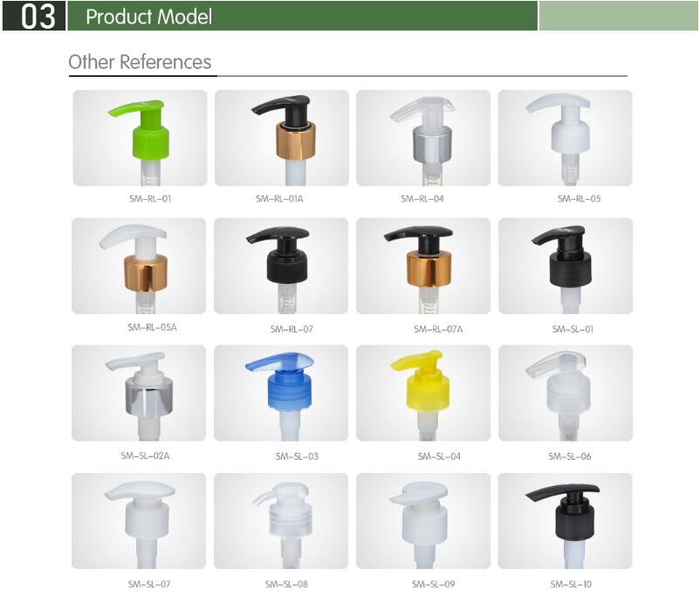This screenshot has height=603, width=700.
Task: Open the transparent SM-SL-06 pump image
Action: pos(566,394)
